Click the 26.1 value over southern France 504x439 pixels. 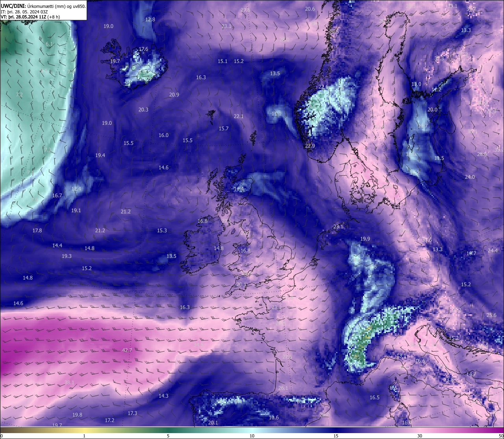(283, 388)
